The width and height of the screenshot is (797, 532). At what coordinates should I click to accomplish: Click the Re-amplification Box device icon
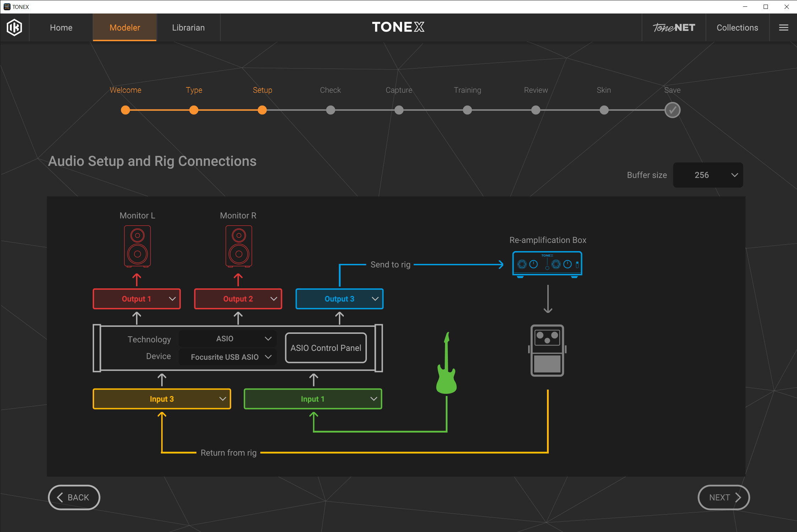click(x=547, y=264)
